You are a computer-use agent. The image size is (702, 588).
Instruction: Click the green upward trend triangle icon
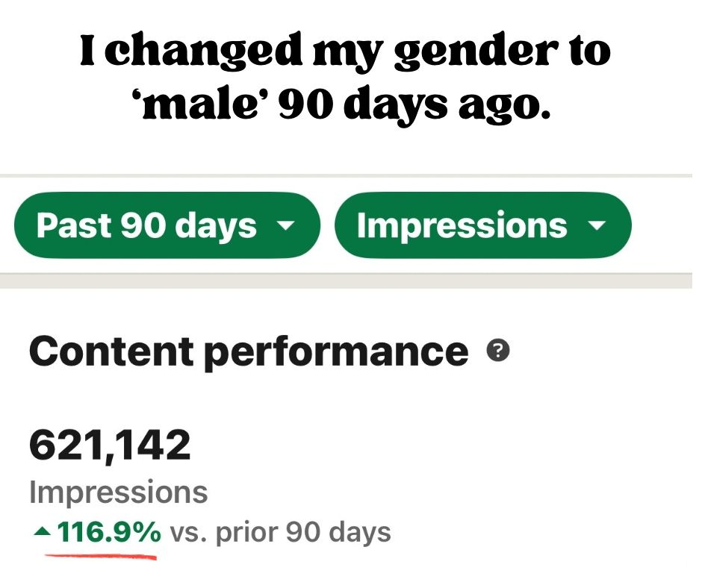43,533
